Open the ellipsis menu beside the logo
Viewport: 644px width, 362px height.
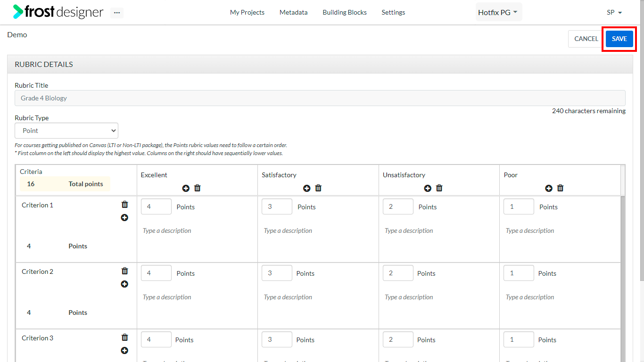[x=117, y=13]
